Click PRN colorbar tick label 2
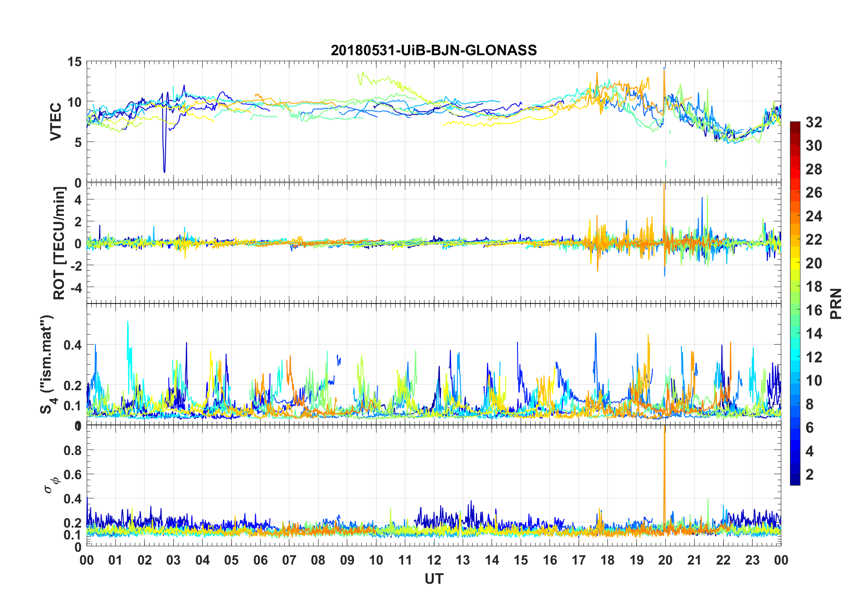Image resolution: width=868 pixels, height=607 pixels. click(810, 475)
